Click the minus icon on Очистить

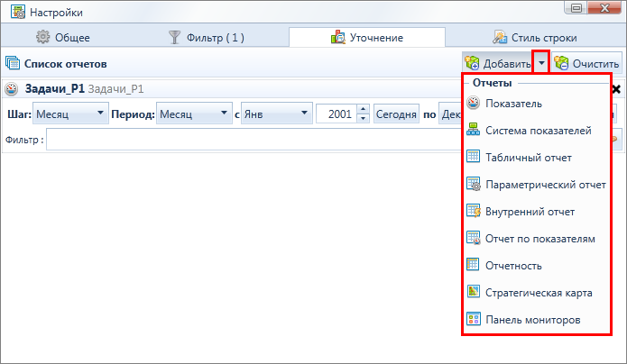pos(561,63)
